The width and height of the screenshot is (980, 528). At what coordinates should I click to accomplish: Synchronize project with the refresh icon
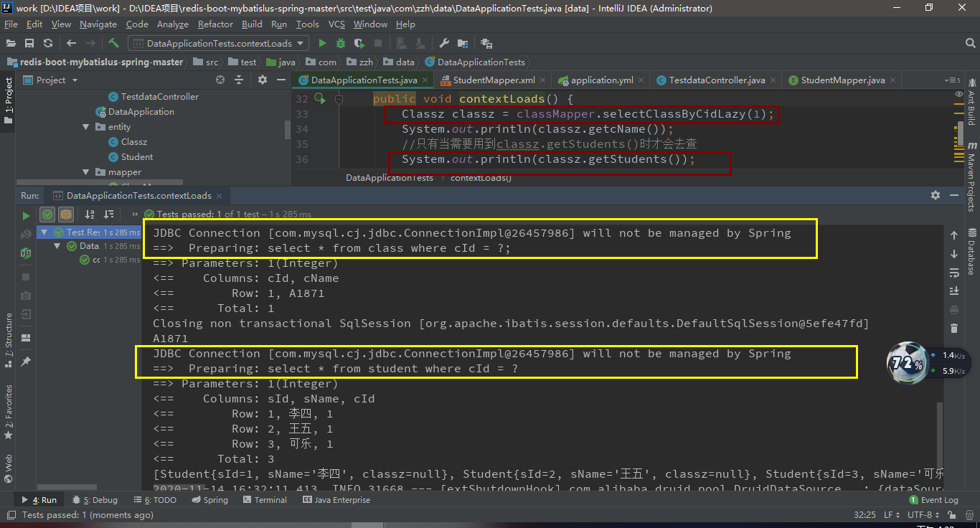coord(47,43)
